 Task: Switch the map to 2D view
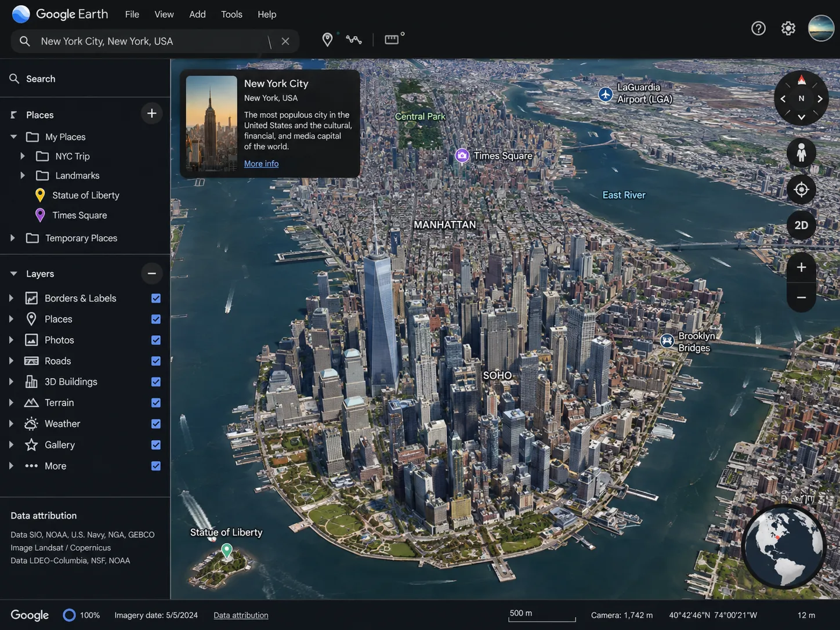coord(801,225)
